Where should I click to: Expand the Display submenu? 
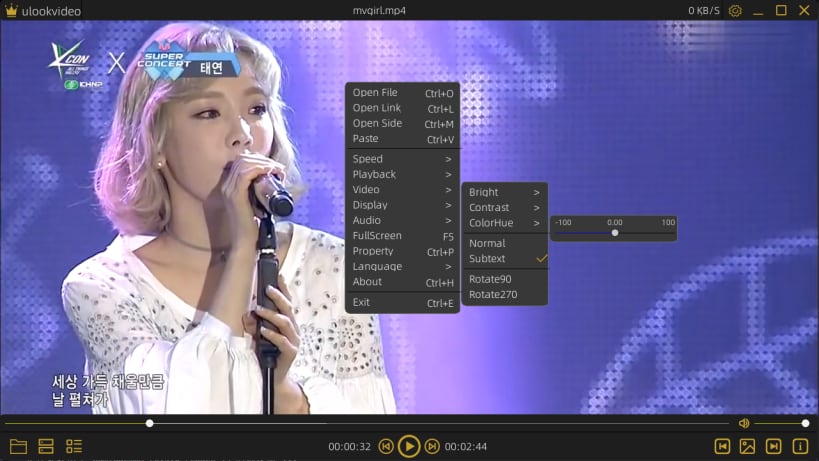403,205
